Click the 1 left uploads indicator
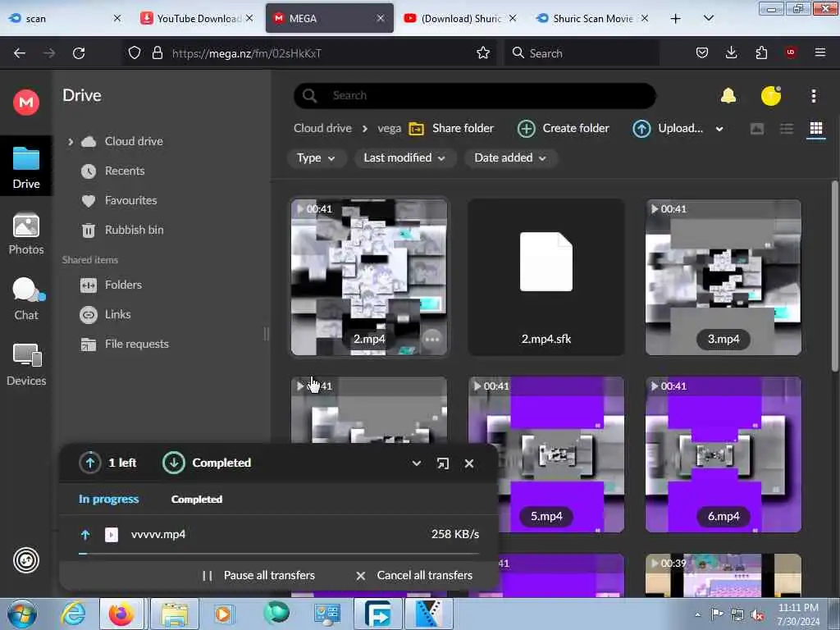The image size is (840, 630). pyautogui.click(x=109, y=463)
